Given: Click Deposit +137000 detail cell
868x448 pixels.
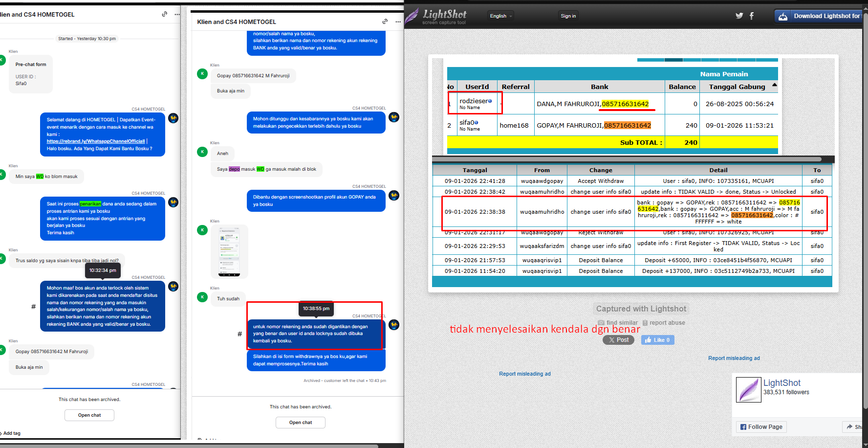Looking at the screenshot, I should tap(718, 271).
